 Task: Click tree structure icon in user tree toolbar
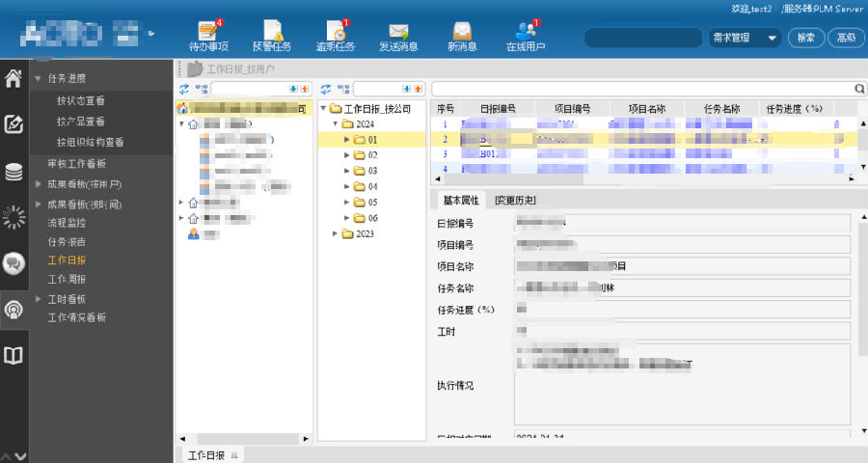pyautogui.click(x=202, y=89)
